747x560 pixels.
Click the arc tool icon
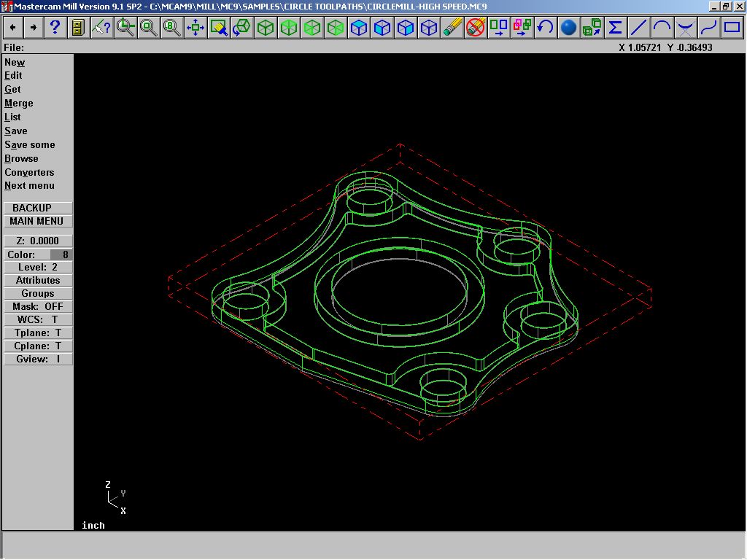pyautogui.click(x=662, y=28)
